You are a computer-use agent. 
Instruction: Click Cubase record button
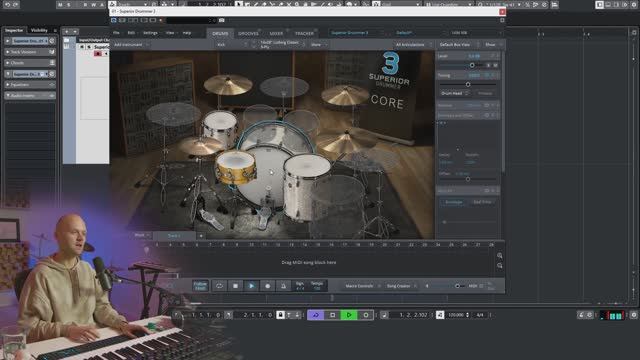366,315
